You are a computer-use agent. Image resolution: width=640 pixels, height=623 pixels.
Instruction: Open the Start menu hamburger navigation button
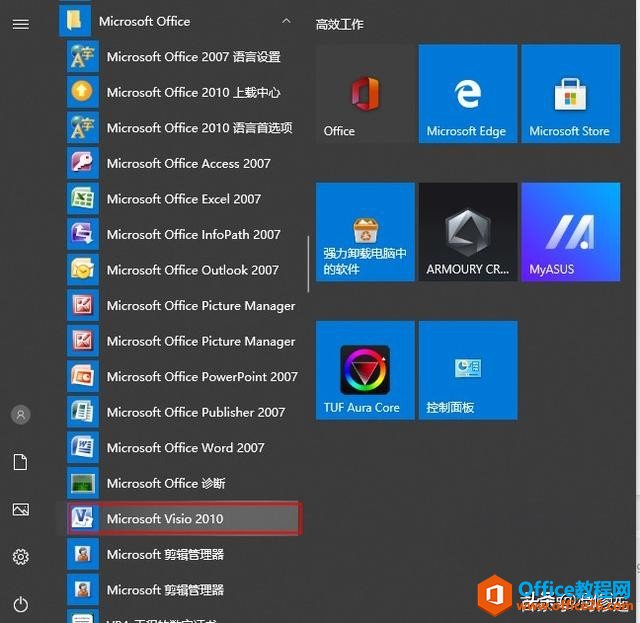pos(20,24)
